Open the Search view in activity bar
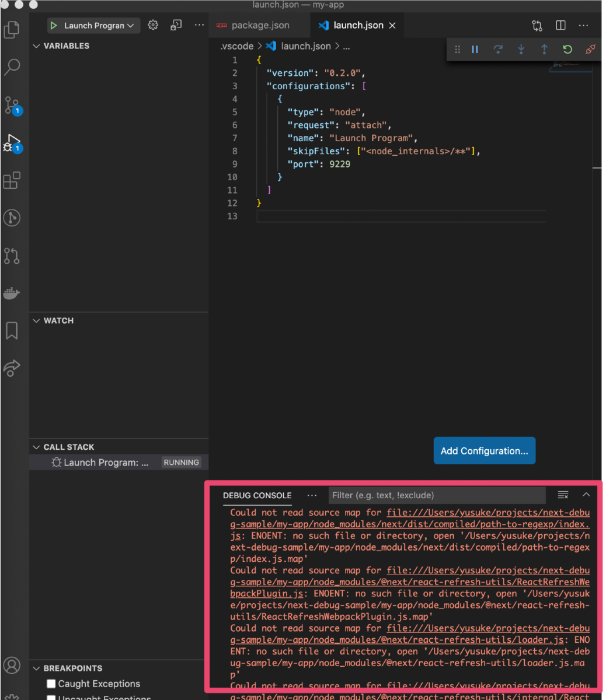606x700 pixels. (x=12, y=67)
